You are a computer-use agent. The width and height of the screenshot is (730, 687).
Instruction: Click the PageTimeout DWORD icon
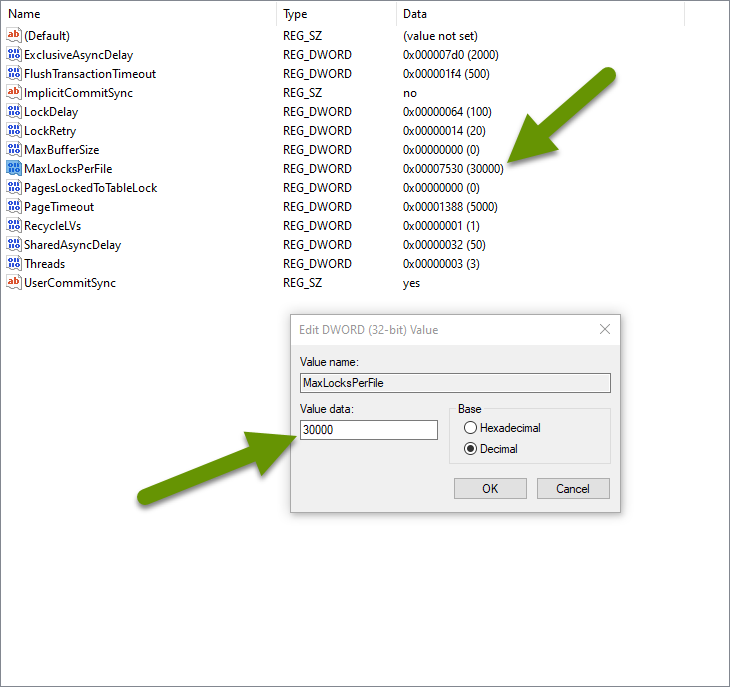[14, 207]
